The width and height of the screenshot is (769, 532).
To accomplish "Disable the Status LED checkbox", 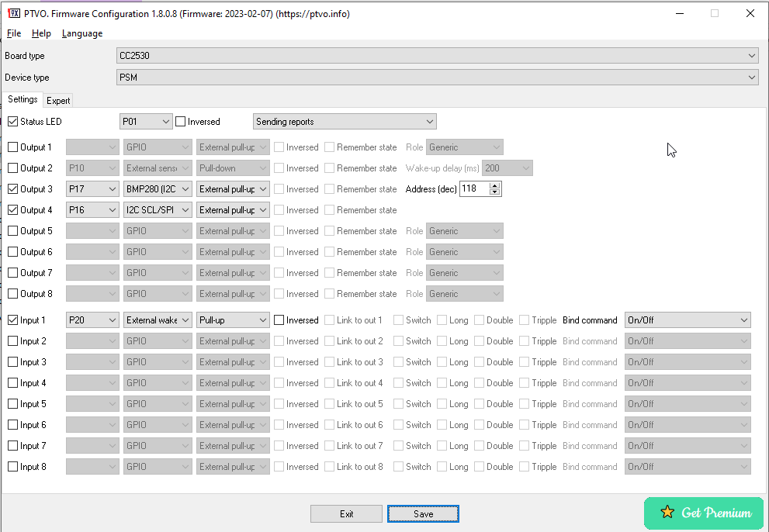I will (12, 121).
